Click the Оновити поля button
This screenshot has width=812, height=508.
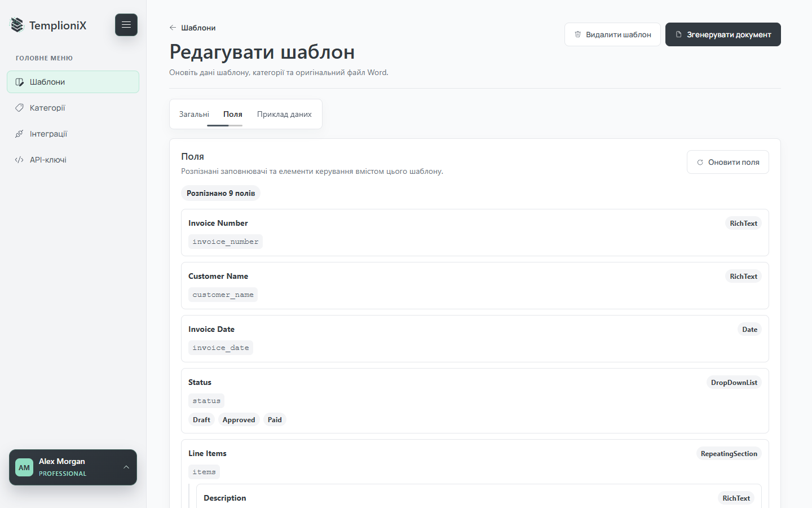click(x=728, y=162)
